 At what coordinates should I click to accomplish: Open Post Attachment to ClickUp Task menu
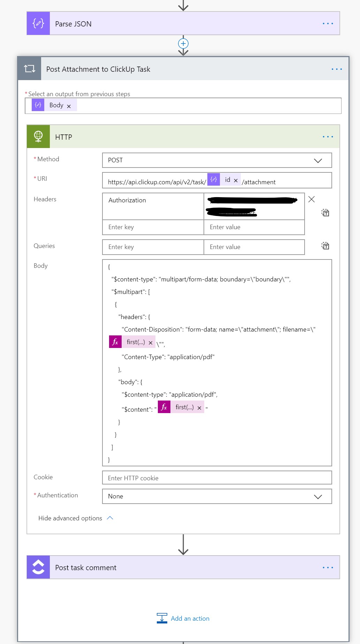click(x=337, y=69)
